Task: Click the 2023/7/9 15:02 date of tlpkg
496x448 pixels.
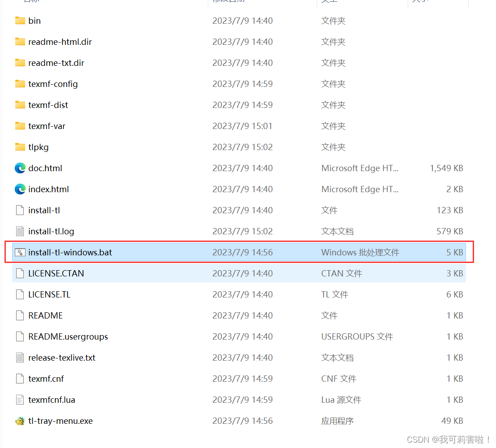Action: coord(242,147)
